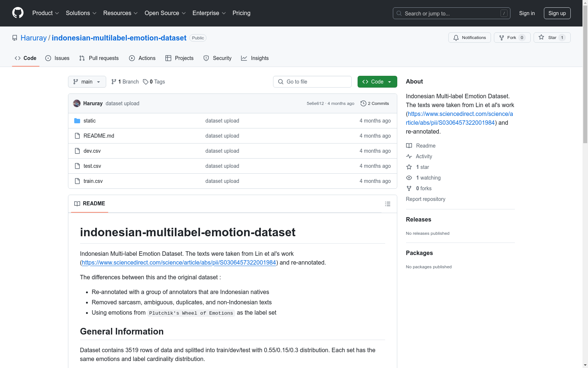Click the repository icon beside Haruray

click(x=15, y=38)
